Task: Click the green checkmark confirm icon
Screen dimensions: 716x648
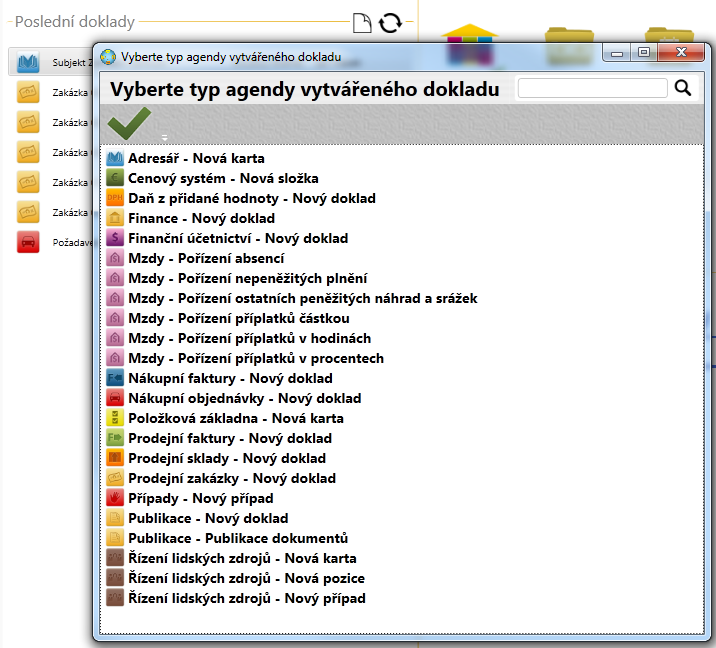Action: (128, 124)
